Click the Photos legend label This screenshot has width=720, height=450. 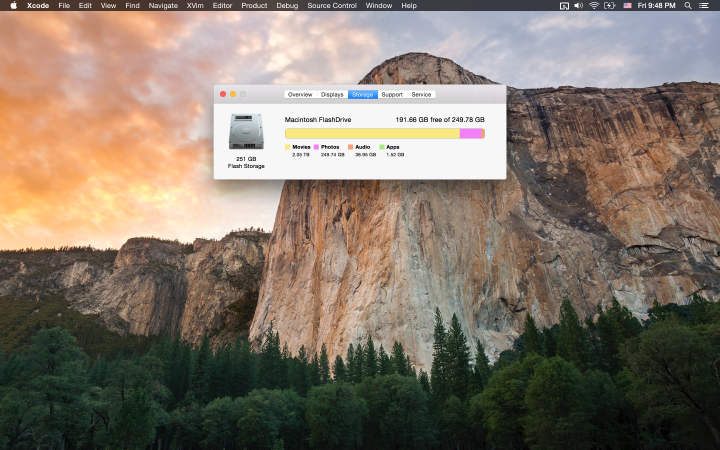[x=330, y=147]
